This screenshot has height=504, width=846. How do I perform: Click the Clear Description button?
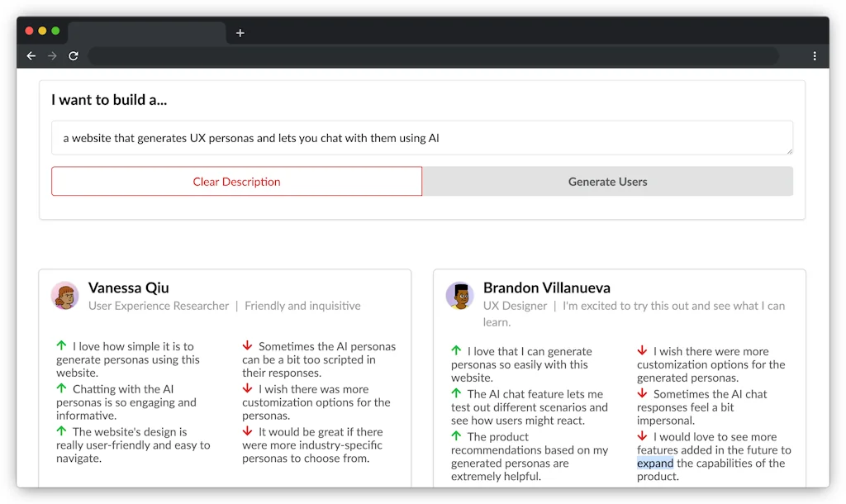click(x=236, y=182)
